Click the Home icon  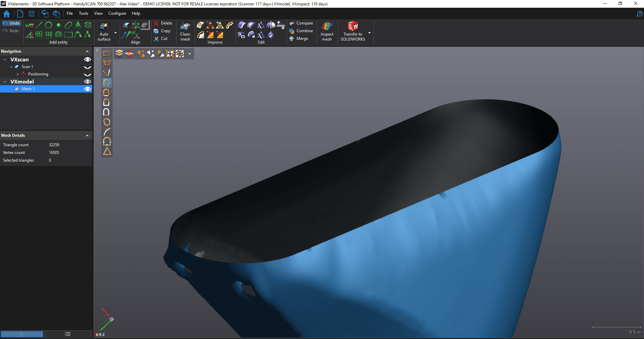coord(6,14)
